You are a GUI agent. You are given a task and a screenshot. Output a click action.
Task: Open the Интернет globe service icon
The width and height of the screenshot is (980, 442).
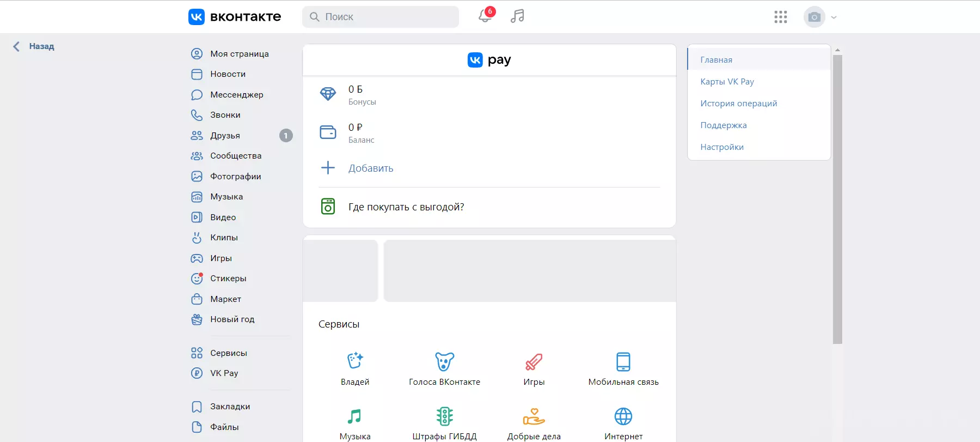coord(623,416)
